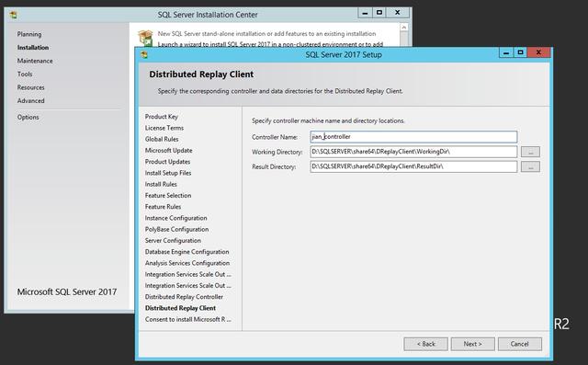Select the Analysis Services Configuration step
Screen dimensions: 588x365
click(x=187, y=263)
